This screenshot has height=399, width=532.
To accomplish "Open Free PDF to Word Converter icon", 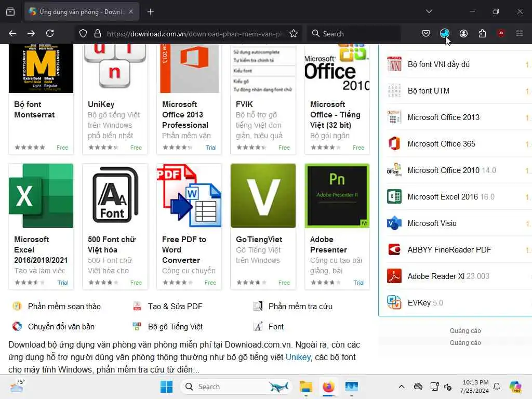I will tap(189, 196).
